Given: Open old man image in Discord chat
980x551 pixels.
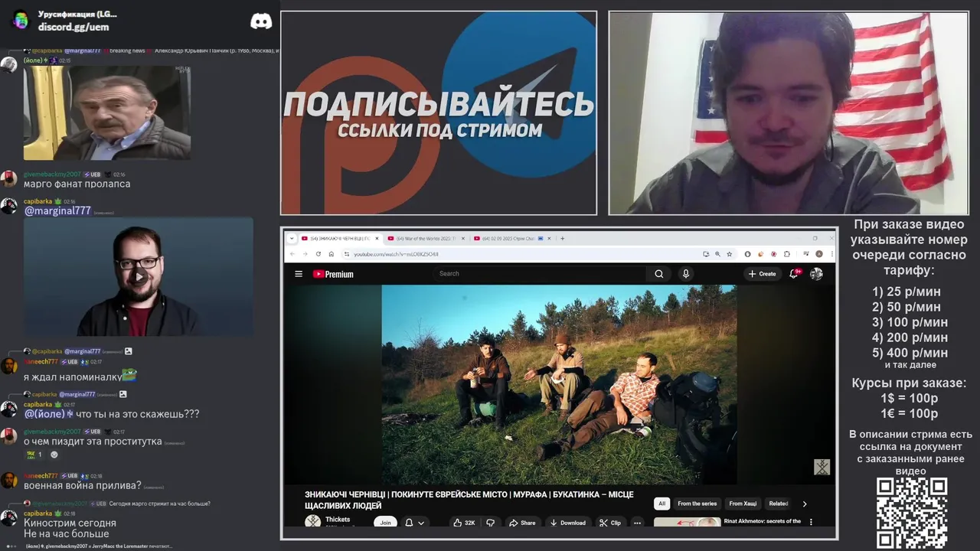Looking at the screenshot, I should (x=107, y=112).
